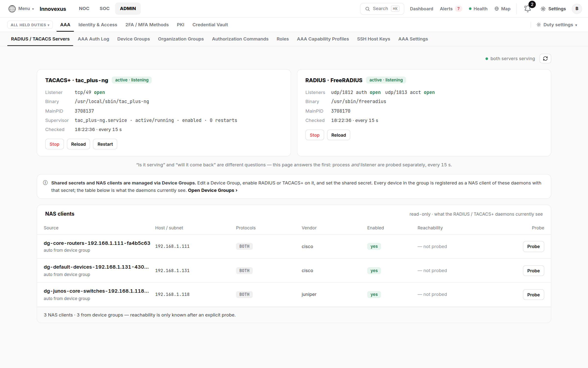588x368 pixels.
Task: Stop the TACACS+ tac_plus-ng server
Action: click(x=54, y=144)
